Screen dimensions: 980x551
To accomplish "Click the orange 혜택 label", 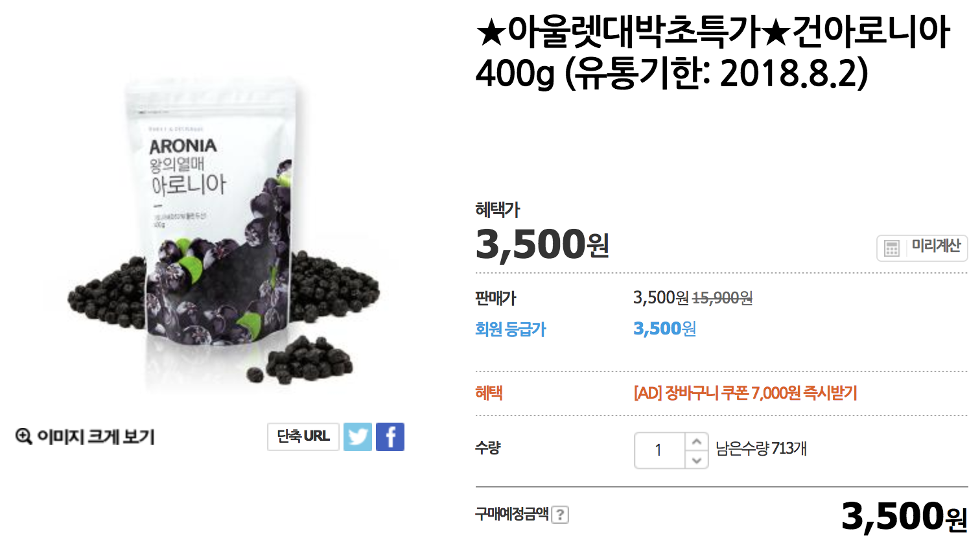I will coord(489,393).
